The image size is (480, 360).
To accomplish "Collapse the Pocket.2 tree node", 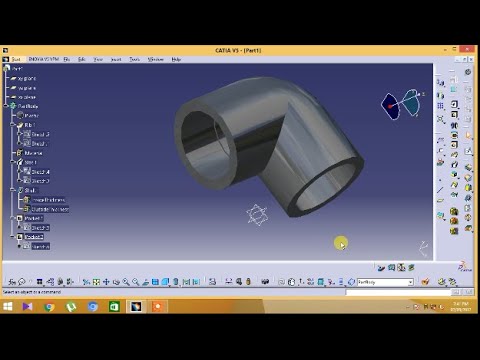I will [13, 237].
